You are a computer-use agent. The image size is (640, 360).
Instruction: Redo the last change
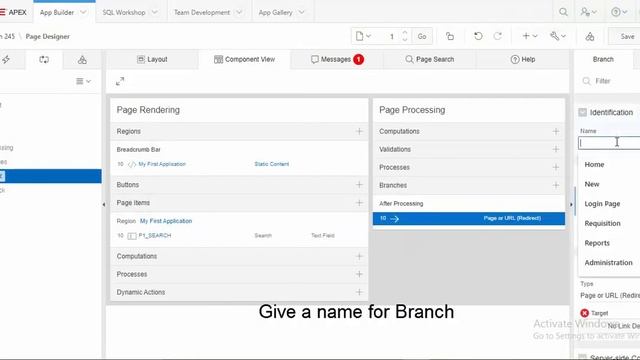click(x=498, y=36)
